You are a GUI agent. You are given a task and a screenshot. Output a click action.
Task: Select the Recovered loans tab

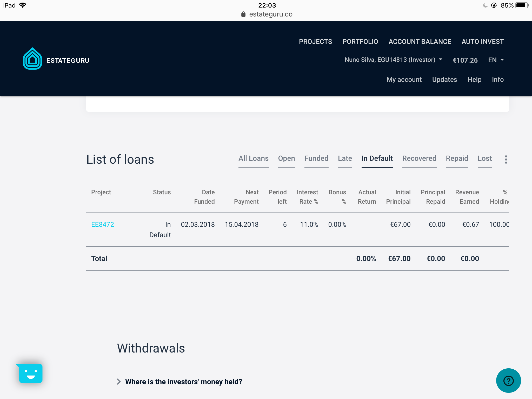pyautogui.click(x=419, y=158)
